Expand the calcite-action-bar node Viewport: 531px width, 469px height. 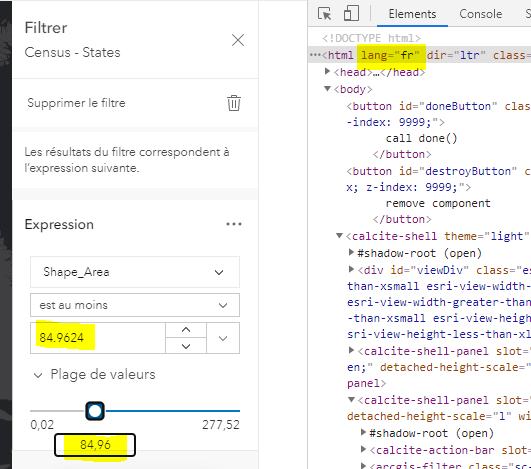pos(363,449)
